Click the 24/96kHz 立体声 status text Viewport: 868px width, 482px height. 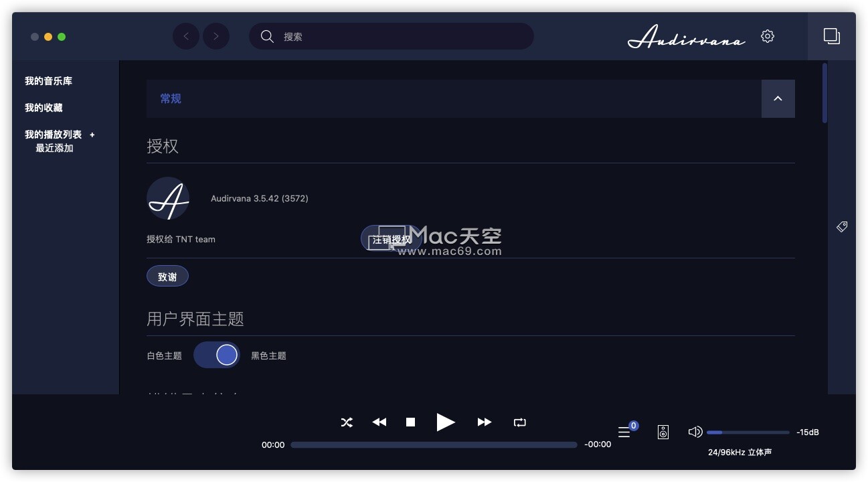point(740,453)
